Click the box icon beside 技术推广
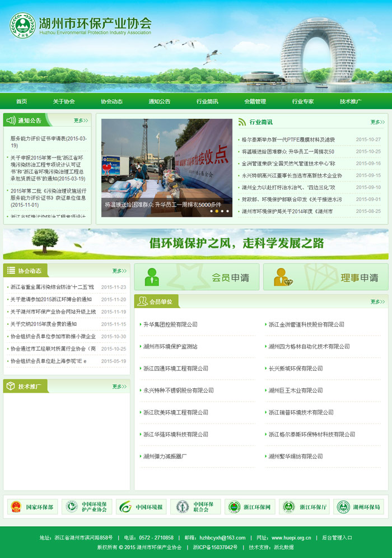 [11, 386]
